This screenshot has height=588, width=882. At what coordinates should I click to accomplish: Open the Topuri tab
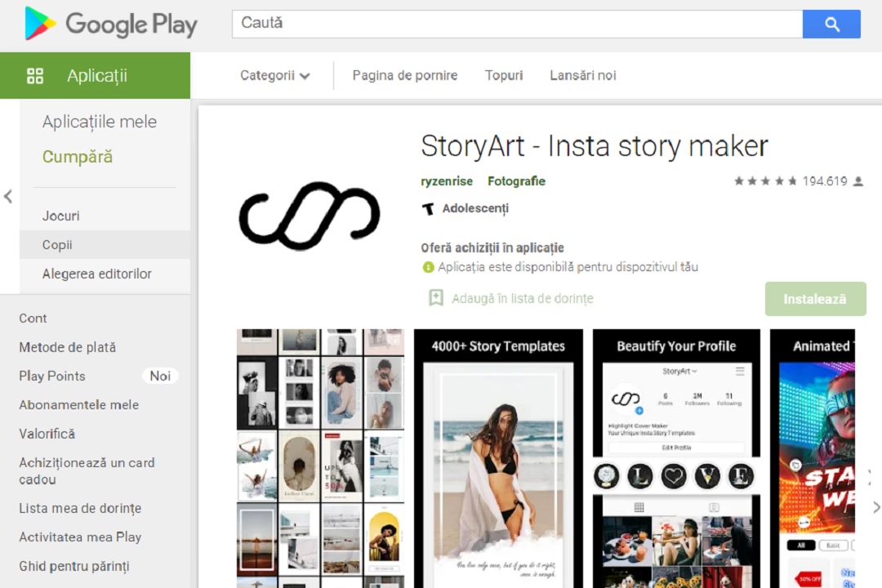[504, 75]
